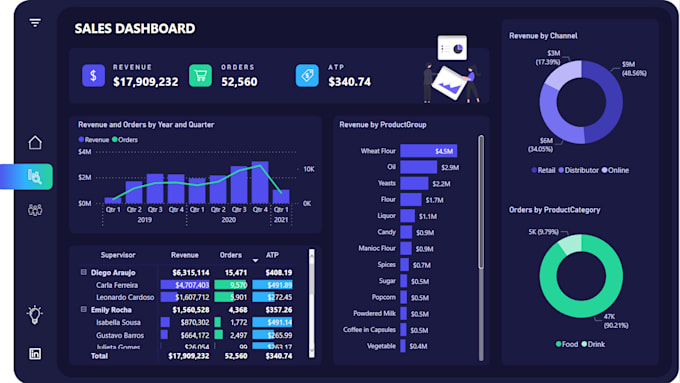Select the Oil $2.9M bar
This screenshot has height=383, width=680.
(x=418, y=167)
